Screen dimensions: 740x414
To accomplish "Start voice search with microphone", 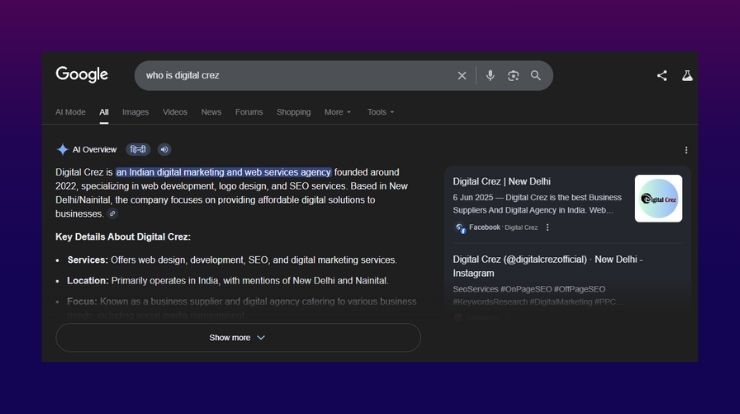I will [490, 76].
